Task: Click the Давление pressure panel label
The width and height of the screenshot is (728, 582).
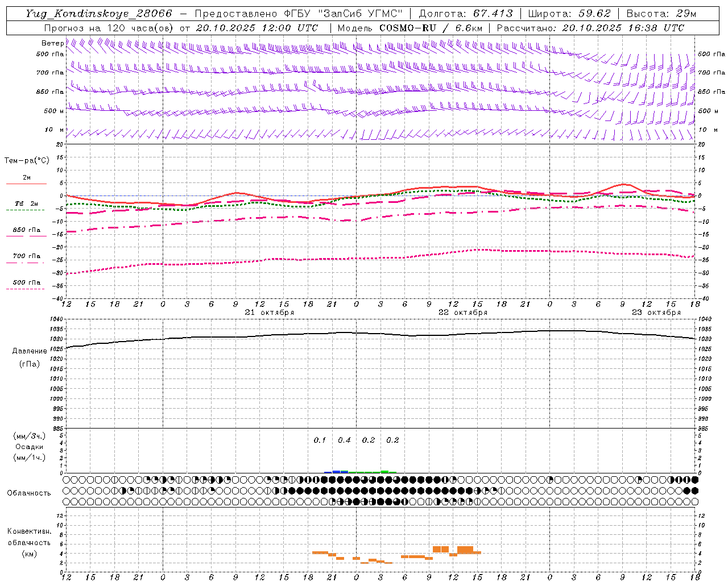Action: (30, 351)
